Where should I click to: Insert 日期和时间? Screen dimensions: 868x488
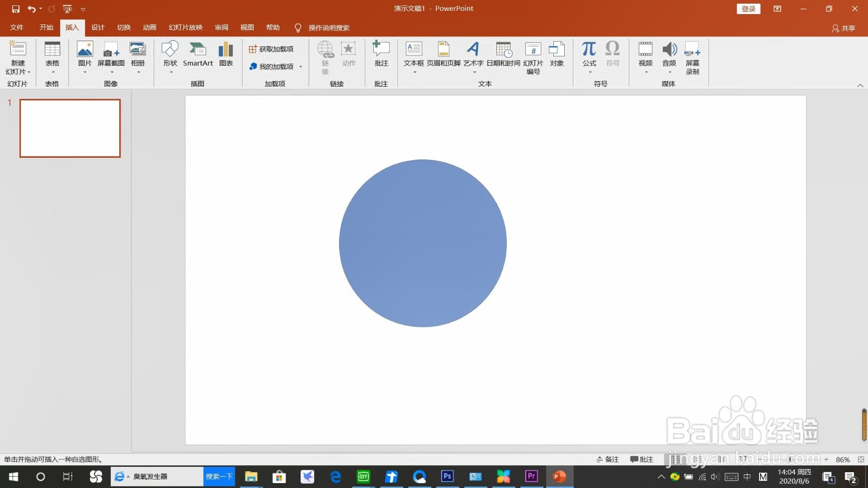pyautogui.click(x=503, y=54)
